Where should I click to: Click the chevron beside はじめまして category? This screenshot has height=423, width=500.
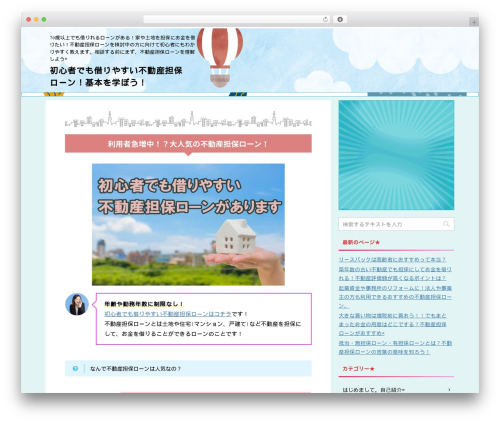click(x=449, y=389)
